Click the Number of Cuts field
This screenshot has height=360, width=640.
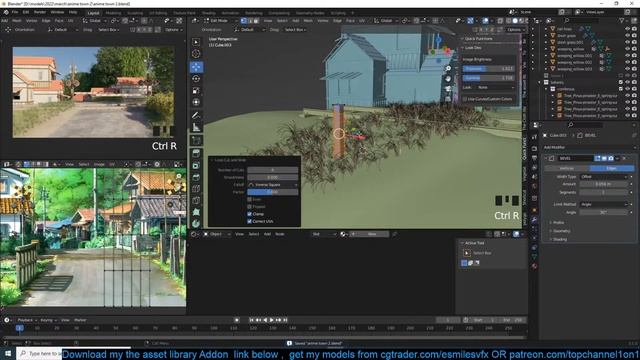coord(272,170)
